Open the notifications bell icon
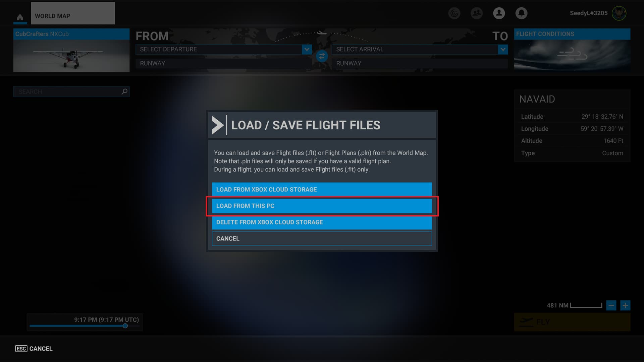The height and width of the screenshot is (362, 644). tap(522, 13)
